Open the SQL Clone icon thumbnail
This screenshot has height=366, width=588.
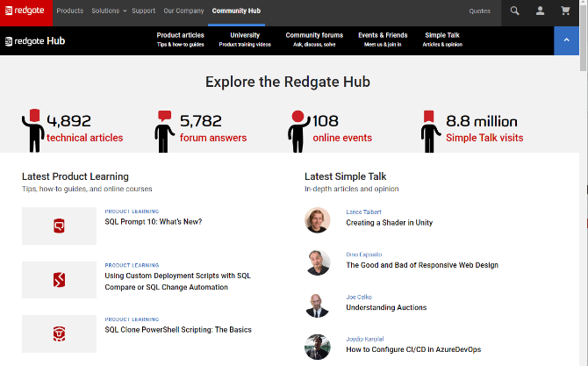pos(59,334)
